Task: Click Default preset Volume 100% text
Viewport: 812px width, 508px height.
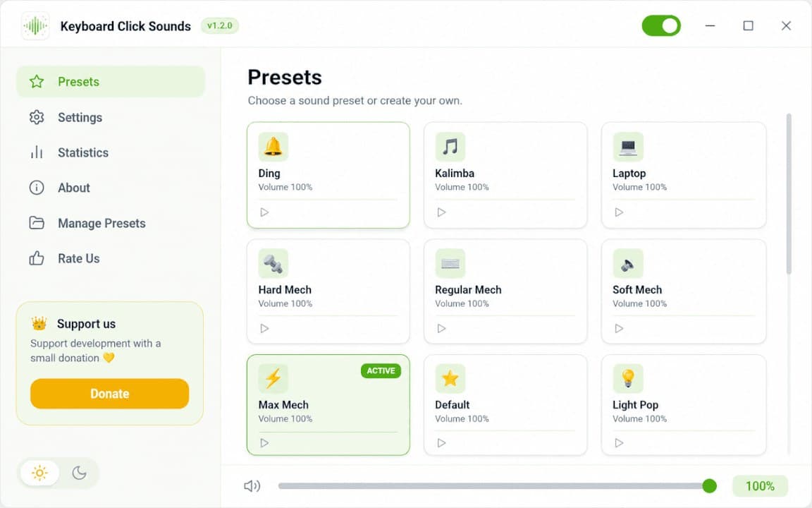Action: pos(462,419)
